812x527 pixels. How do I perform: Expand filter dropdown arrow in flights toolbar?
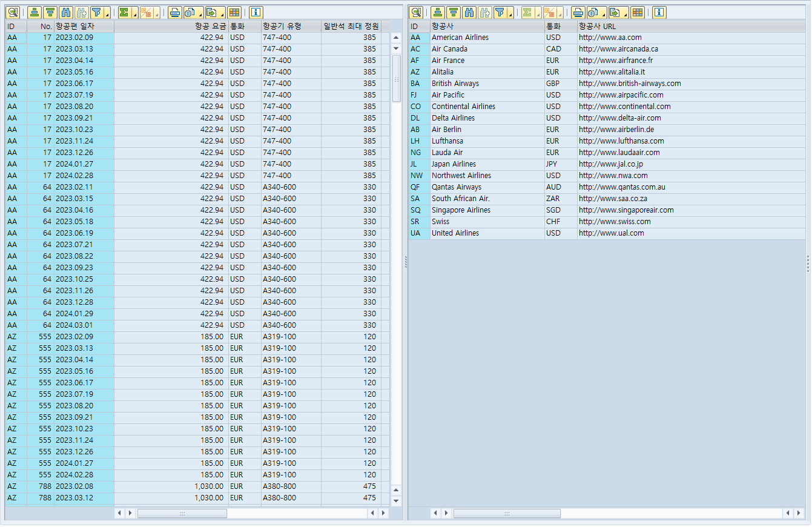[107, 12]
